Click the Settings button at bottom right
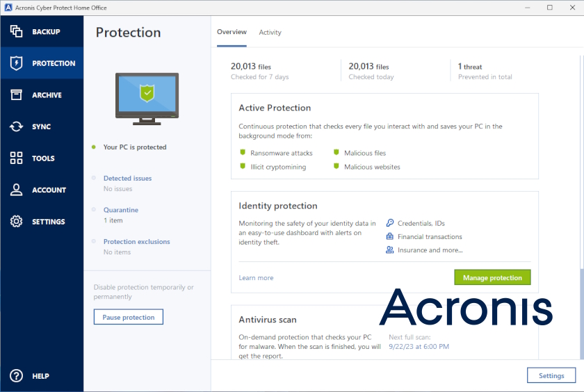Viewport: 584px width, 392px height. coord(551,375)
